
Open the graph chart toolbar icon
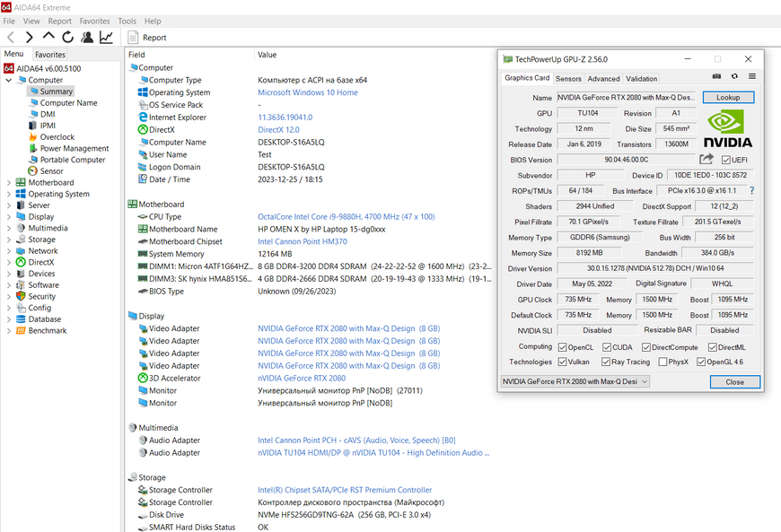pos(106,37)
